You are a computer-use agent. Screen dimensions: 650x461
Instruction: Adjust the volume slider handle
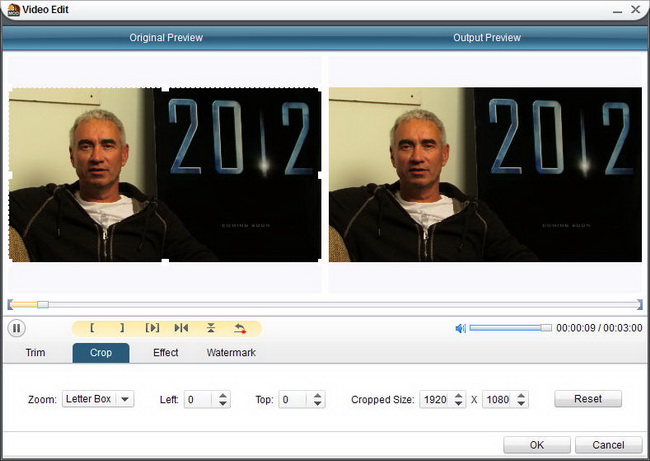point(546,328)
